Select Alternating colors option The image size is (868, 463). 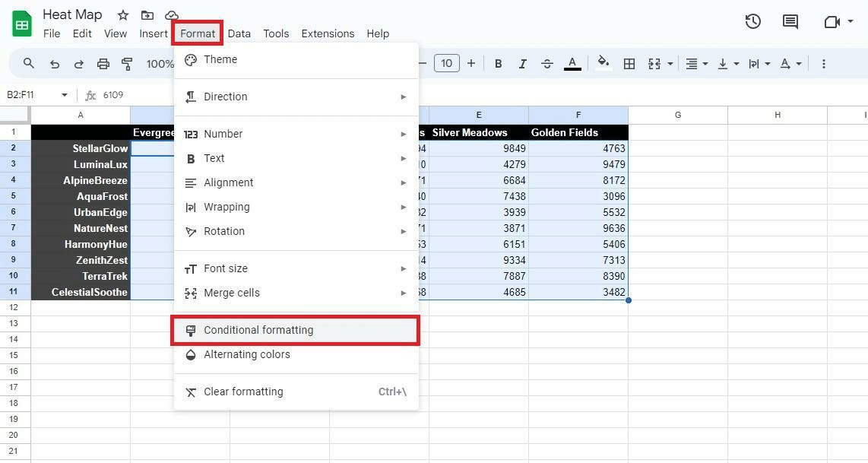pyautogui.click(x=296, y=354)
